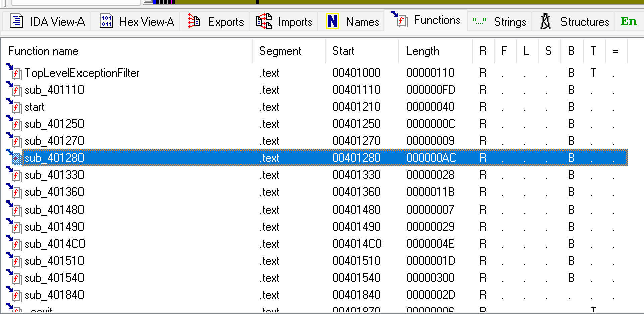644x314 pixels.
Task: Open the Strings tab
Action: point(499,22)
